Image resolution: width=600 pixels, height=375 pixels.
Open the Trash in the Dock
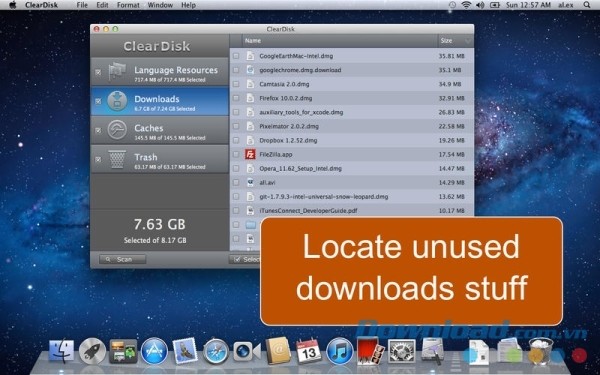[541, 351]
